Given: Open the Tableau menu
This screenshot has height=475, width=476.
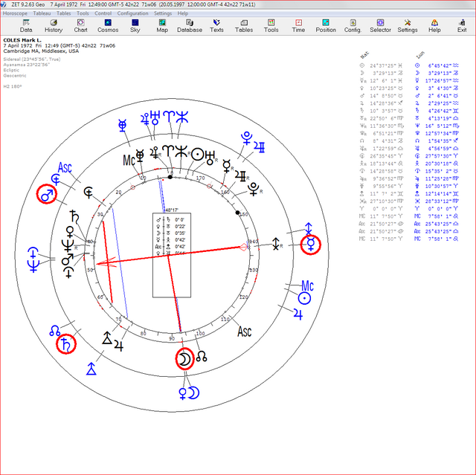Looking at the screenshot, I should click(42, 13).
